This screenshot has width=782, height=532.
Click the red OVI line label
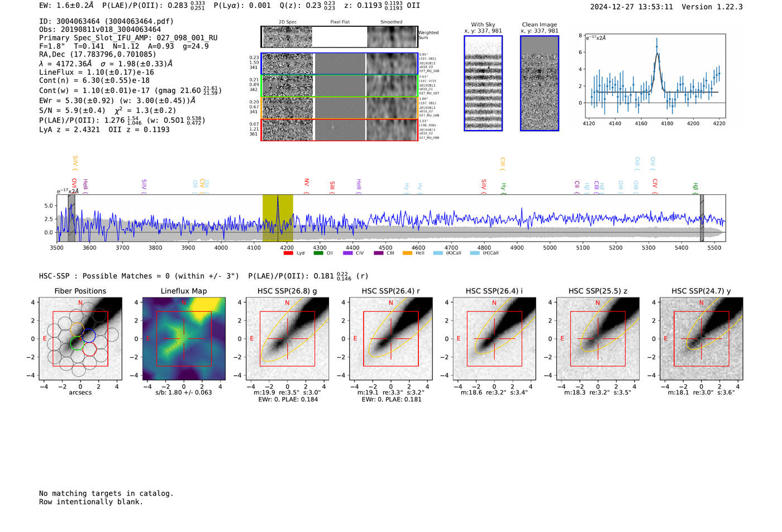click(x=74, y=185)
